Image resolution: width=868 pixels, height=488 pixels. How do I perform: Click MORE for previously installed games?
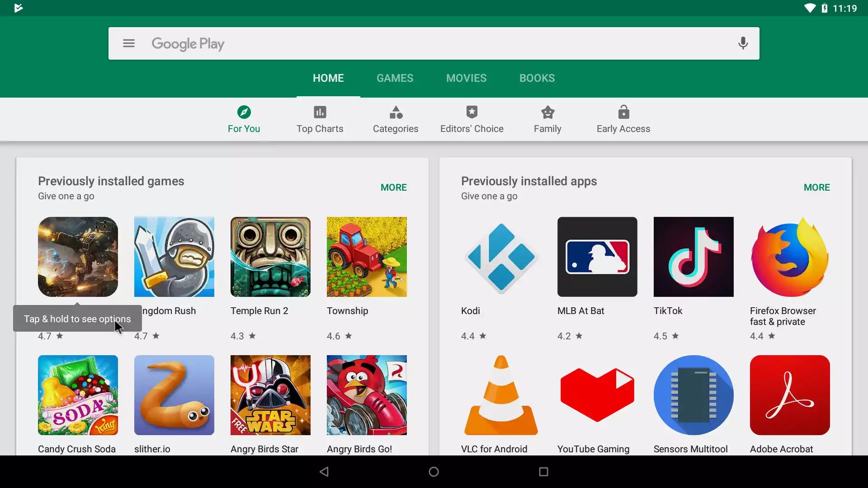coord(393,188)
